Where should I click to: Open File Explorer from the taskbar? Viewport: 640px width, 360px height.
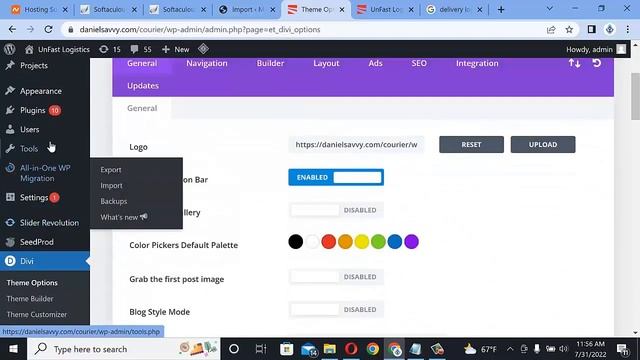329,349
